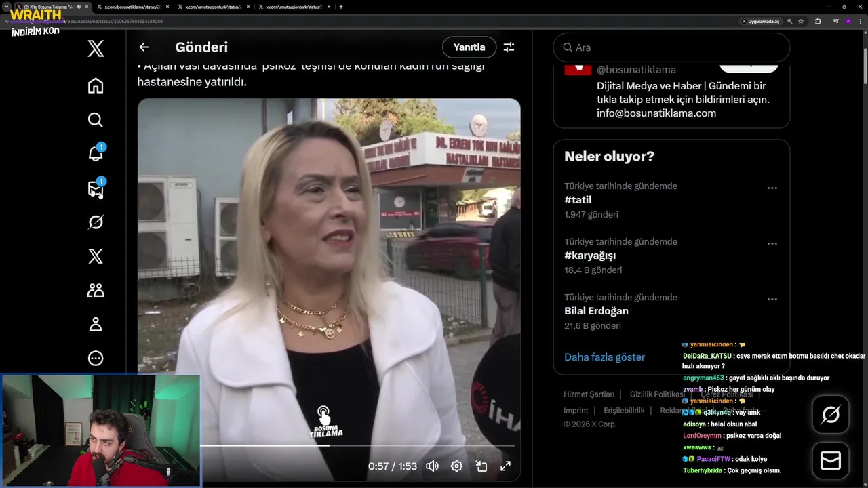Expand the tab search chevron
The image size is (868, 488).
[x=7, y=7]
